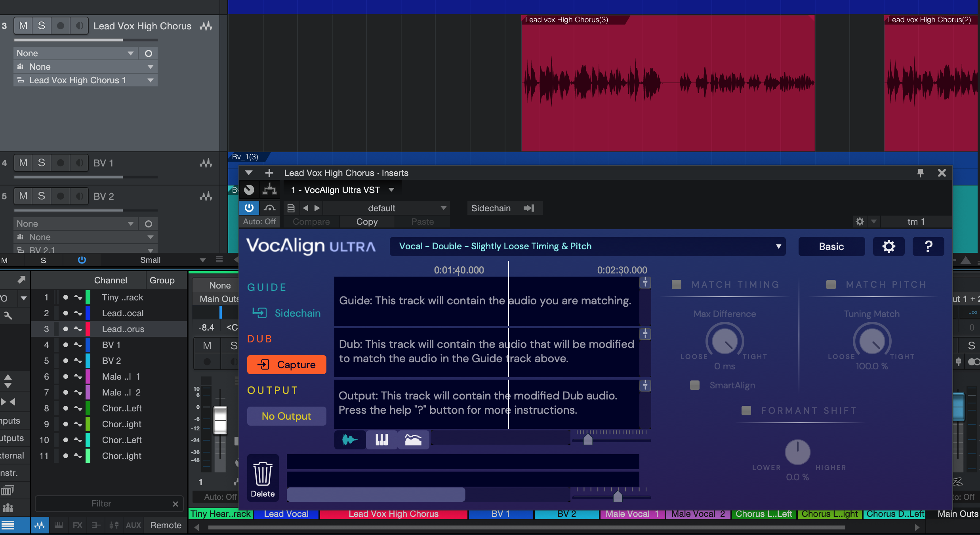980x535 pixels.
Task: Open the Vocal Double preset dropdown
Action: [587, 246]
